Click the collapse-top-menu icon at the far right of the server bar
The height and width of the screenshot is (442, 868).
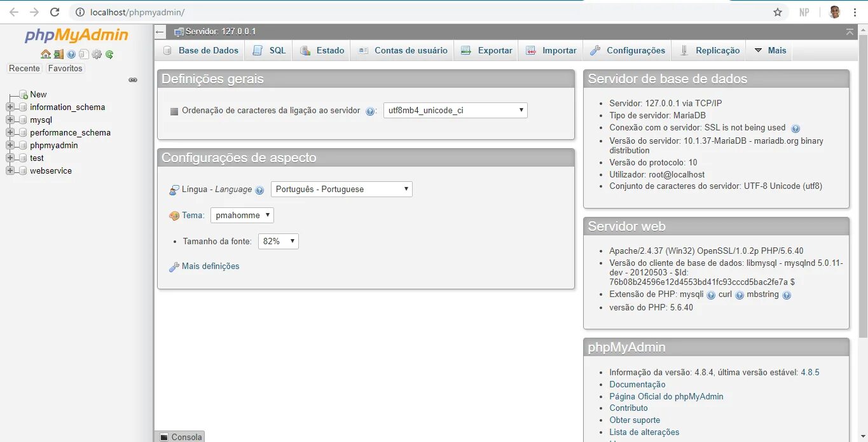tap(850, 32)
